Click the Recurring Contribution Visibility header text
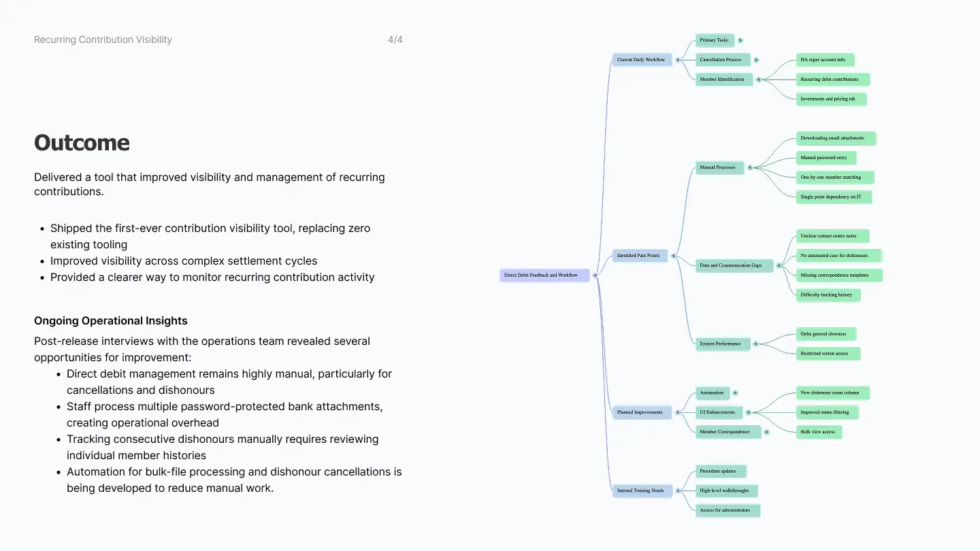The image size is (980, 551). pyautogui.click(x=103, y=39)
